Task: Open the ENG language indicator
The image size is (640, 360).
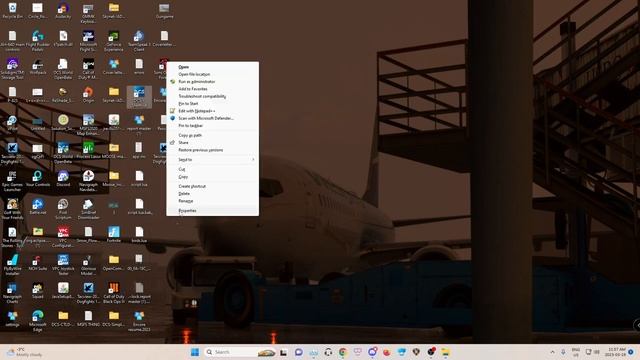Action: pos(576,352)
